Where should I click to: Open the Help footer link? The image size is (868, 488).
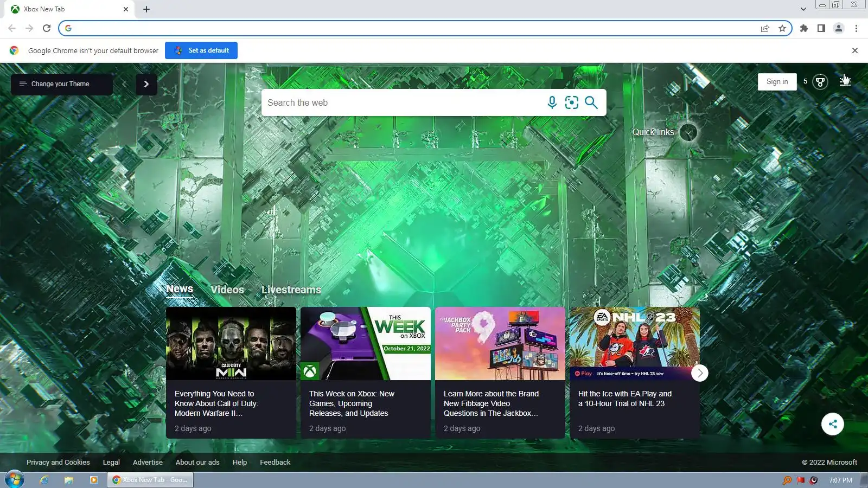tap(240, 463)
